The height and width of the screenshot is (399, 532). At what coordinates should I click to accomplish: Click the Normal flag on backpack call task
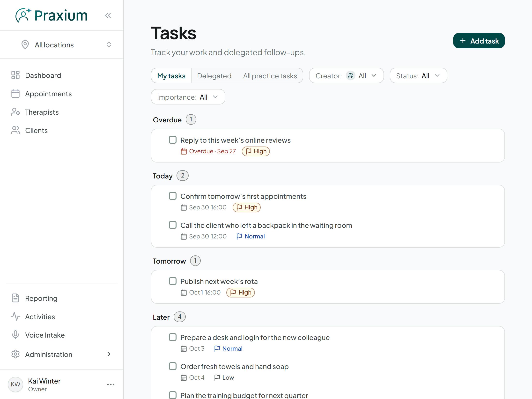251,236
